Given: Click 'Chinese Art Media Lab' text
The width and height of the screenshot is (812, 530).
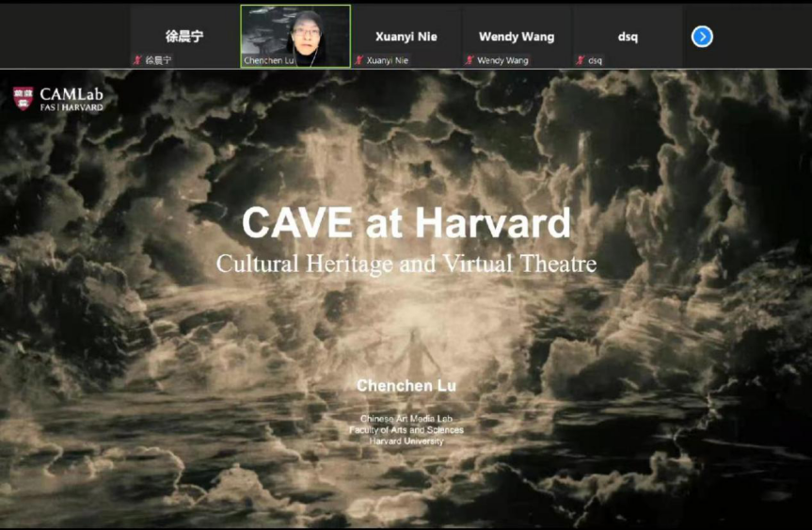Looking at the screenshot, I should click(x=406, y=419).
